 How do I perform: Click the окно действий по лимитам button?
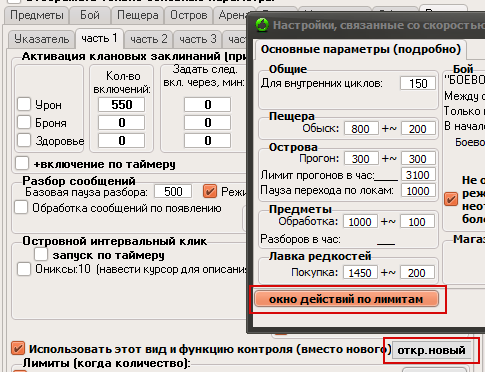click(346, 299)
